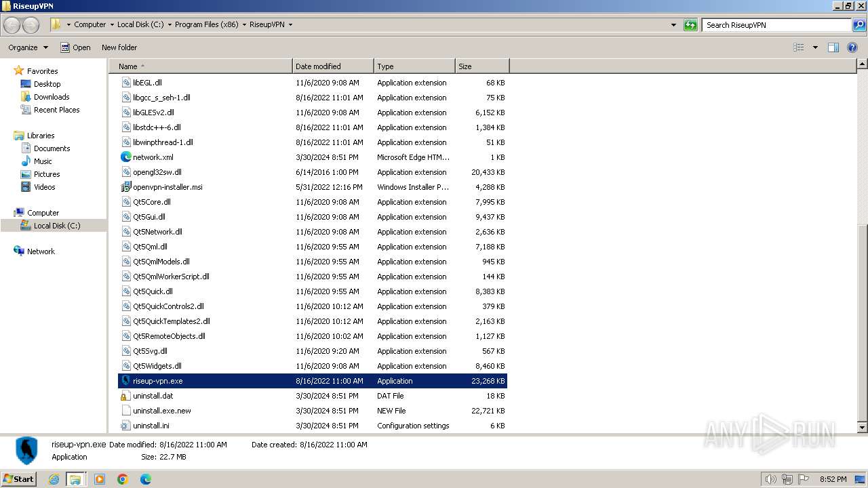Select the libwinpthread-1.dll file
Screen dimensions: 868x488
(163, 142)
